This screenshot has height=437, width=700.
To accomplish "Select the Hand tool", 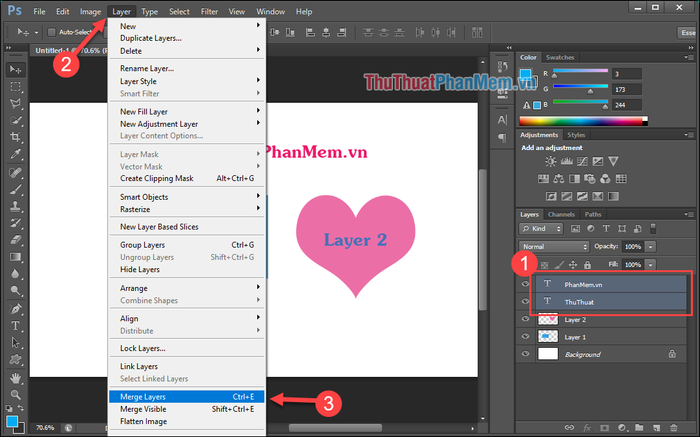I will point(16,378).
